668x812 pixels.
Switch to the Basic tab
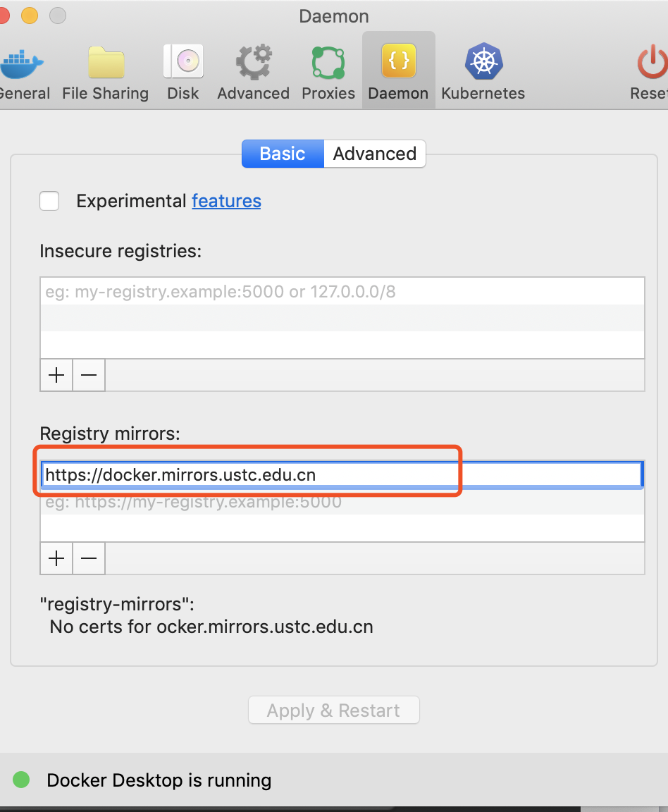(283, 154)
